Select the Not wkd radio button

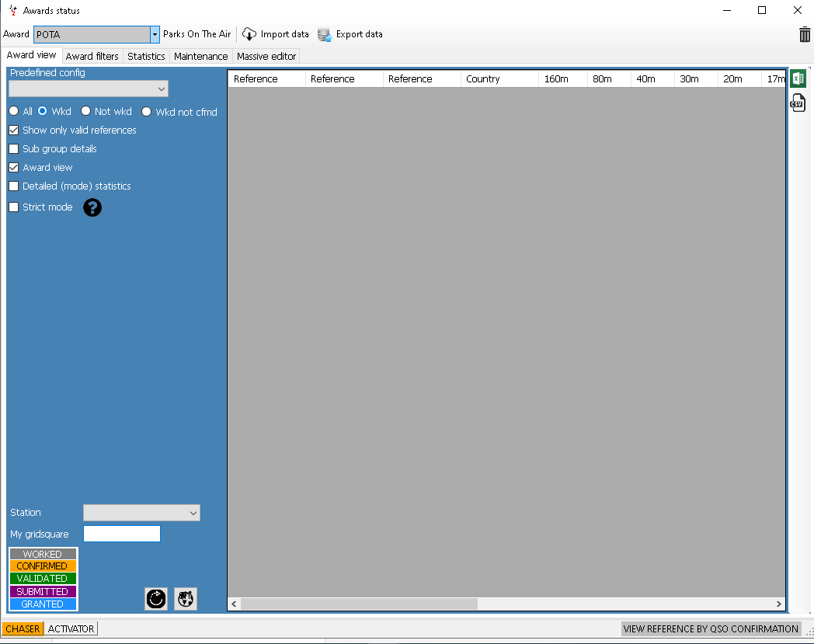(85, 111)
